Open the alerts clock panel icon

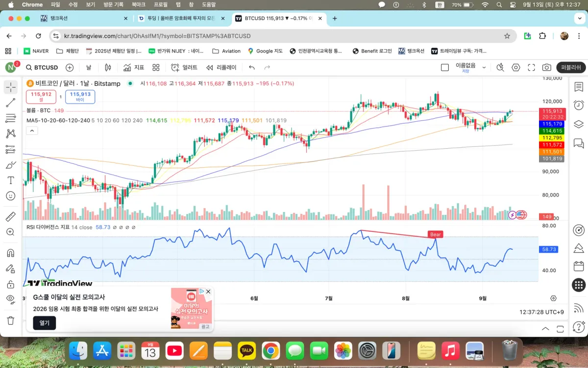[x=579, y=105]
